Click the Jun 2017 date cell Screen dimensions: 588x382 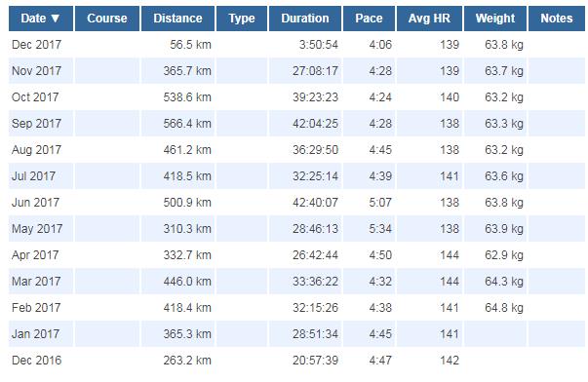point(36,203)
